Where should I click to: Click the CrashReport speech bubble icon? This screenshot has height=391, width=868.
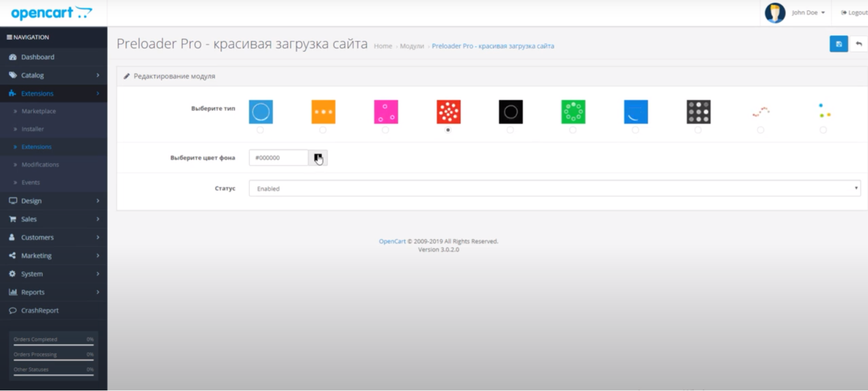coord(12,311)
